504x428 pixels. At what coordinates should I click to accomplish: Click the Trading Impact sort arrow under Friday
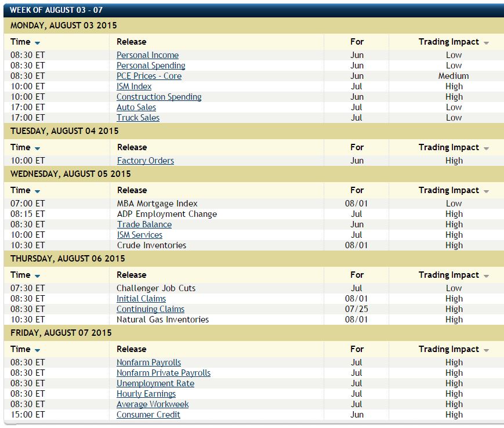[486, 350]
